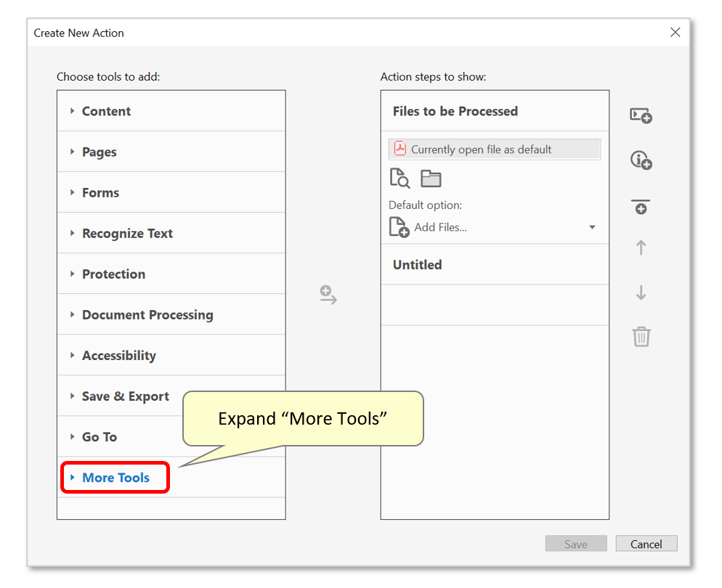Click the add instruction step icon
Viewport: 722px width, 588px height.
(x=641, y=160)
